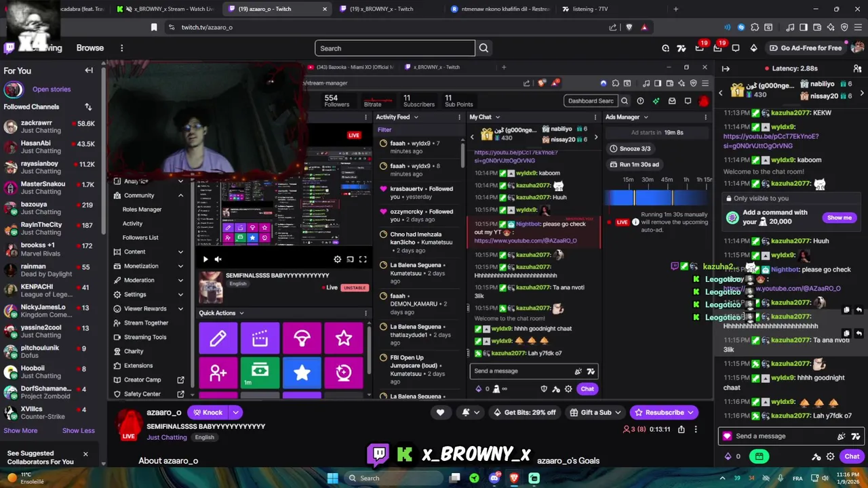The image size is (868, 488).
Task: Sort the Followed Channels list
Action: (88, 106)
